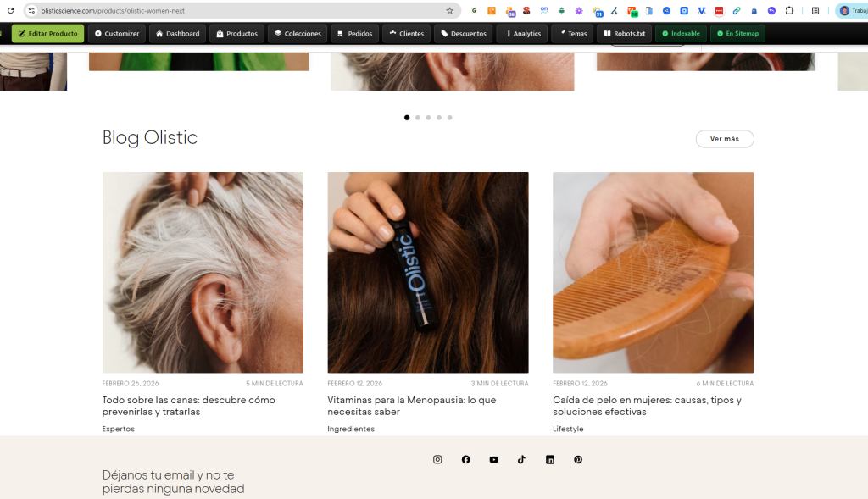Bookmark this page with the star icon
868x499 pixels.
point(449,11)
